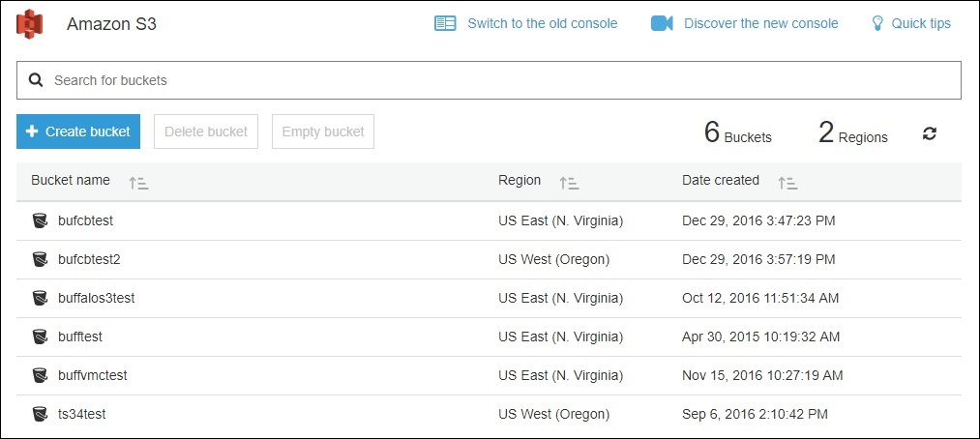The image size is (980, 439).
Task: Open the Discover the new console link
Action: (760, 23)
